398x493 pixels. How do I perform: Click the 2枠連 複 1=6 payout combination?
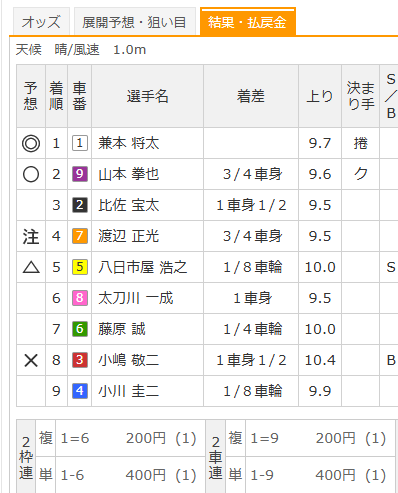(75, 438)
